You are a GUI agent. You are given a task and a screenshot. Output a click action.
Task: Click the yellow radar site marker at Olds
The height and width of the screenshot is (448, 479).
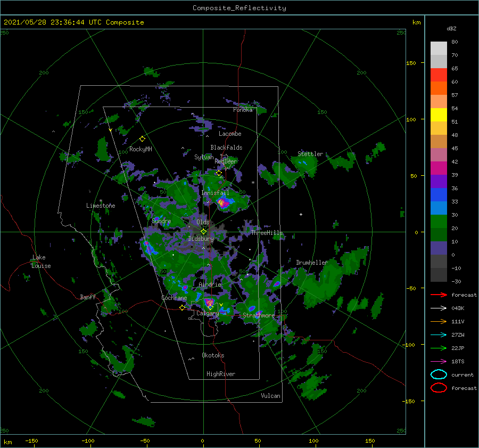tap(203, 232)
